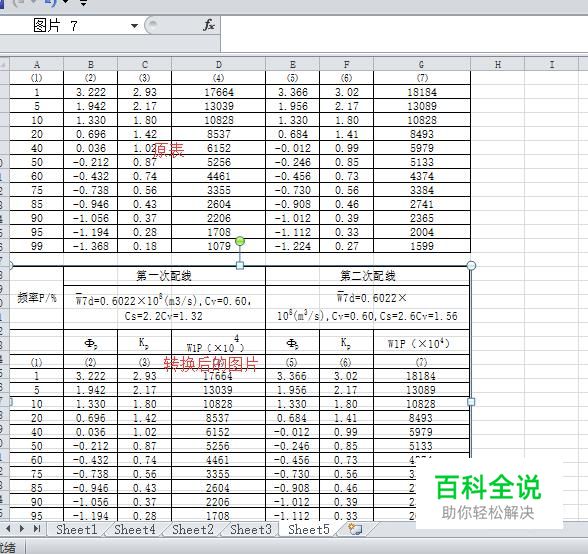Screen dimensions: 588x554
Task: Select column G header
Action: pos(422,65)
